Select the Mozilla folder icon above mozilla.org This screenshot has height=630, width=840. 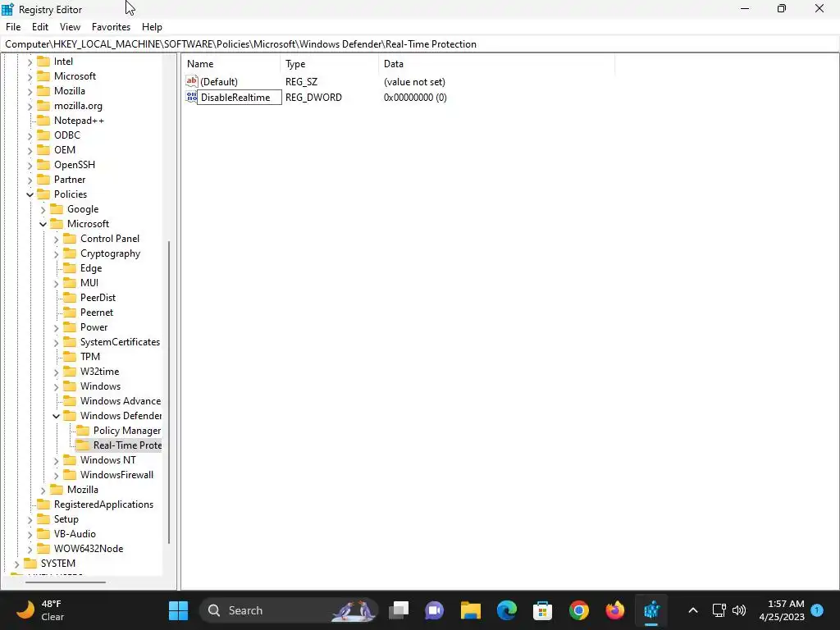(x=43, y=90)
